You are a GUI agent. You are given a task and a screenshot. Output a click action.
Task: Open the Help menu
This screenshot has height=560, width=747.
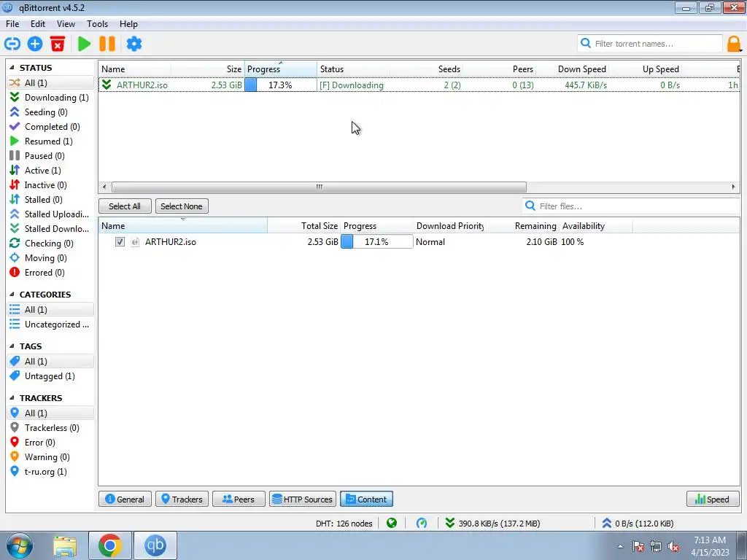click(x=128, y=24)
